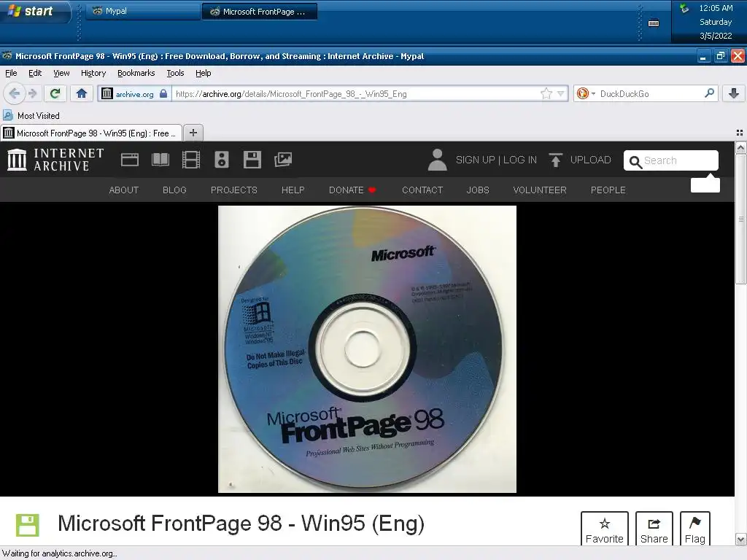
Task: Click the vertical scrollbar thumb
Action: pyautogui.click(x=740, y=219)
